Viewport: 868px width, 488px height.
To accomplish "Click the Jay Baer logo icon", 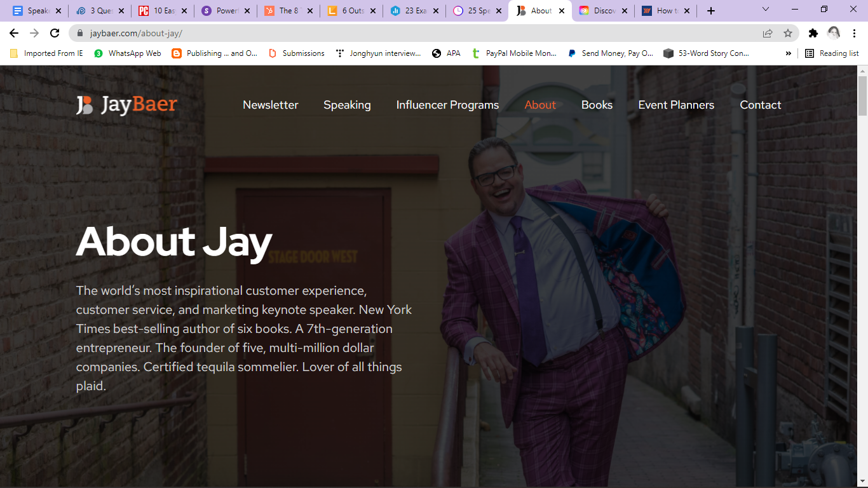I will (85, 105).
